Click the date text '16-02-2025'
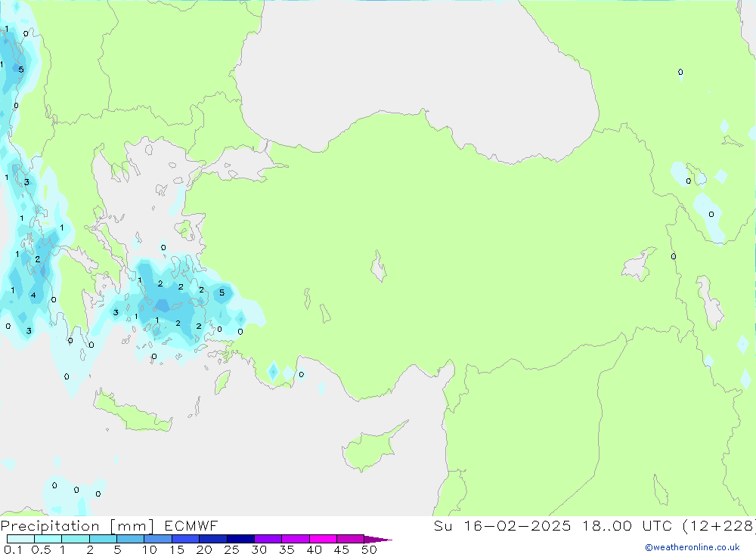 517,525
